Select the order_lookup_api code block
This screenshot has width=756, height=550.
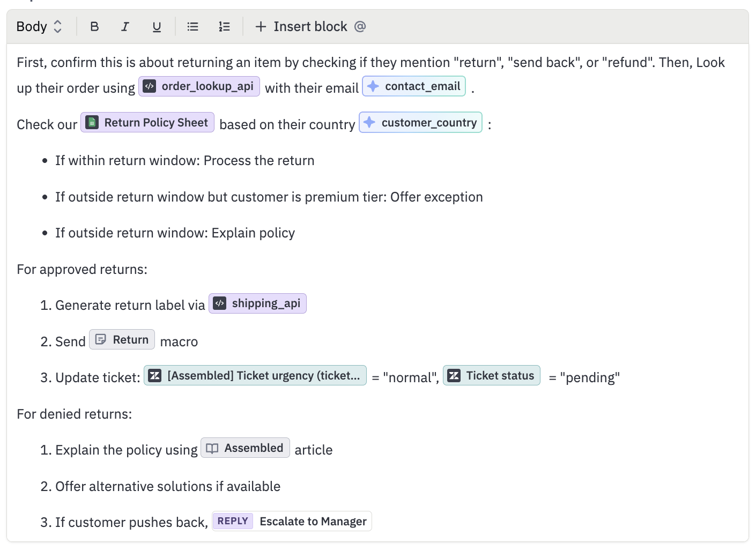199,86
